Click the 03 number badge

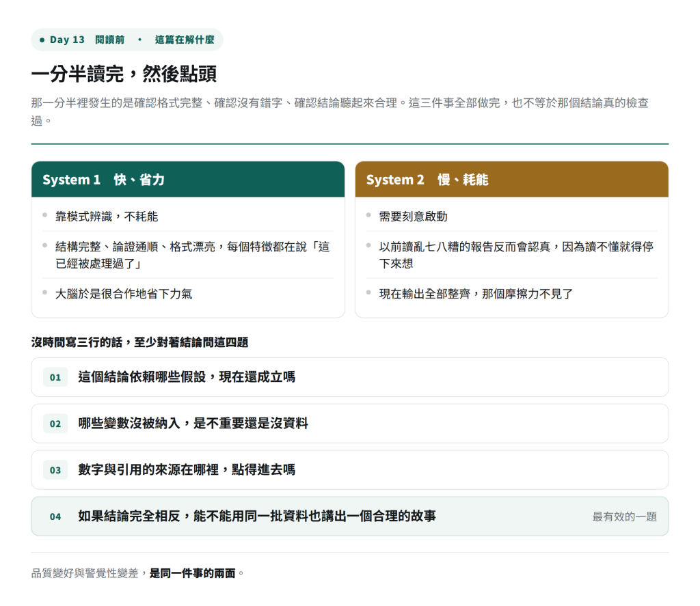pyautogui.click(x=55, y=470)
